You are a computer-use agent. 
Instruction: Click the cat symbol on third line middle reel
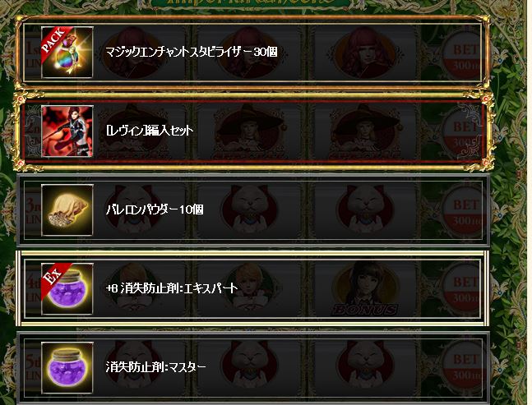[249, 209]
